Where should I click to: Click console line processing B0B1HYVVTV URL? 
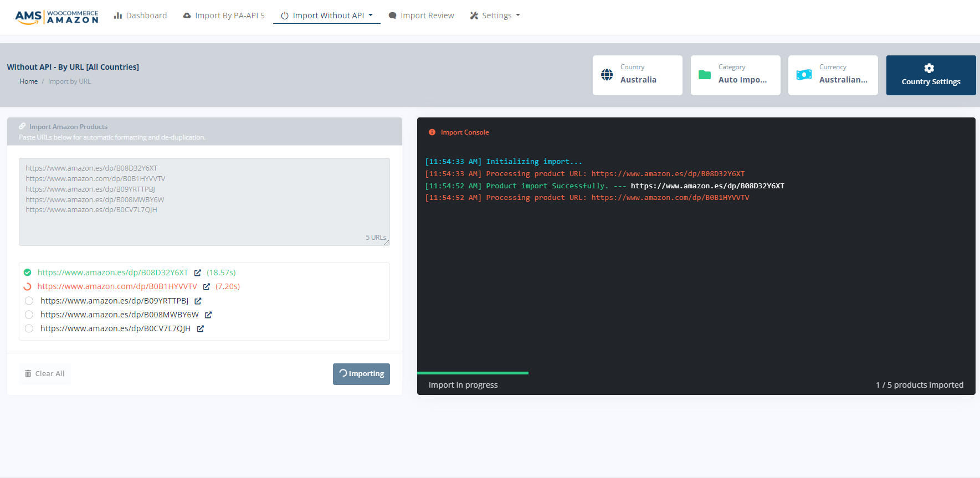(x=587, y=198)
